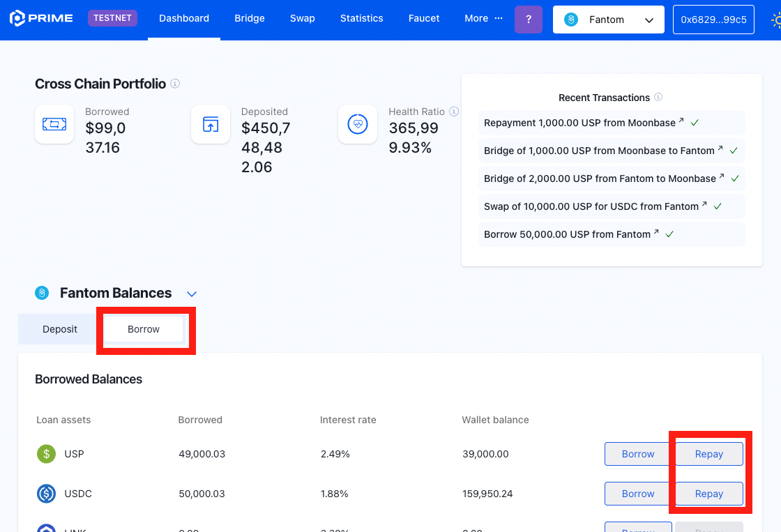
Task: Open the Bridge page
Action: [250, 18]
